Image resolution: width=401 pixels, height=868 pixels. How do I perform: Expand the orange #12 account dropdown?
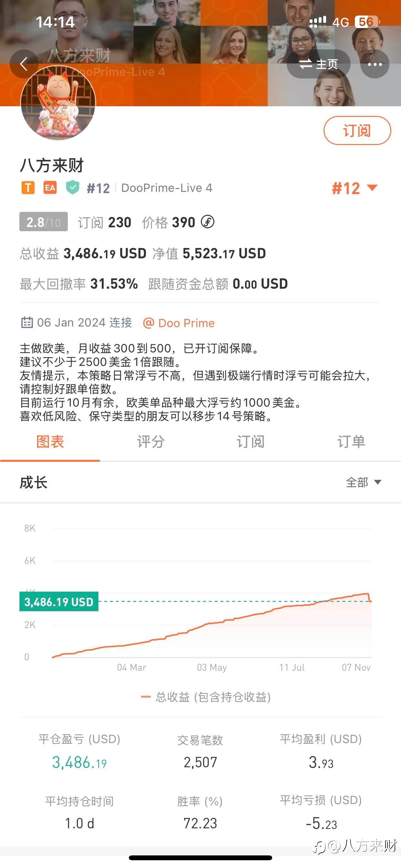(355, 188)
